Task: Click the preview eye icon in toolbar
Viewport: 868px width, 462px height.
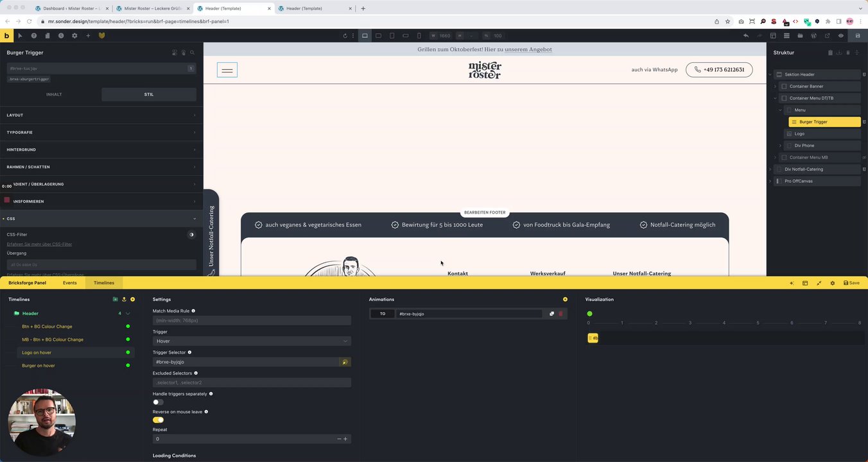Action: [x=840, y=36]
